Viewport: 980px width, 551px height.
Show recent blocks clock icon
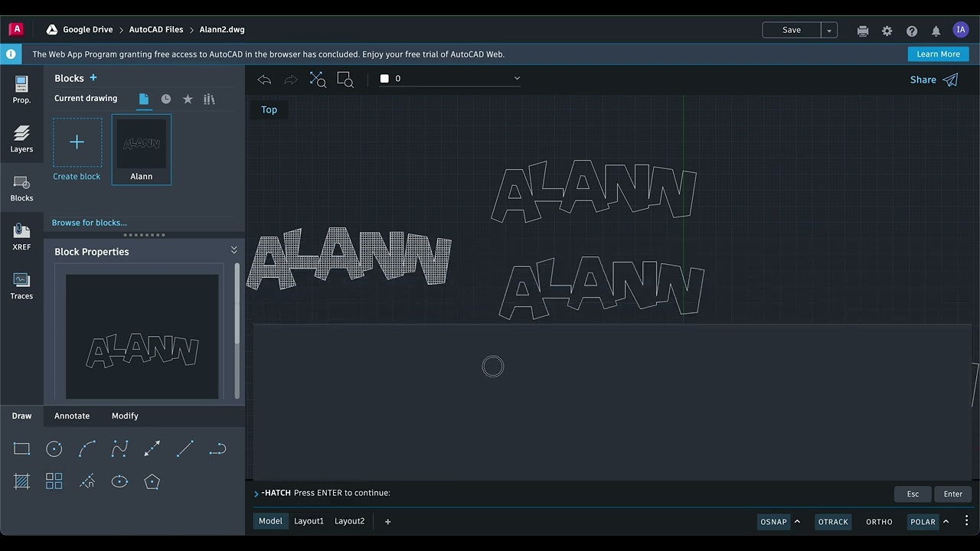click(165, 99)
